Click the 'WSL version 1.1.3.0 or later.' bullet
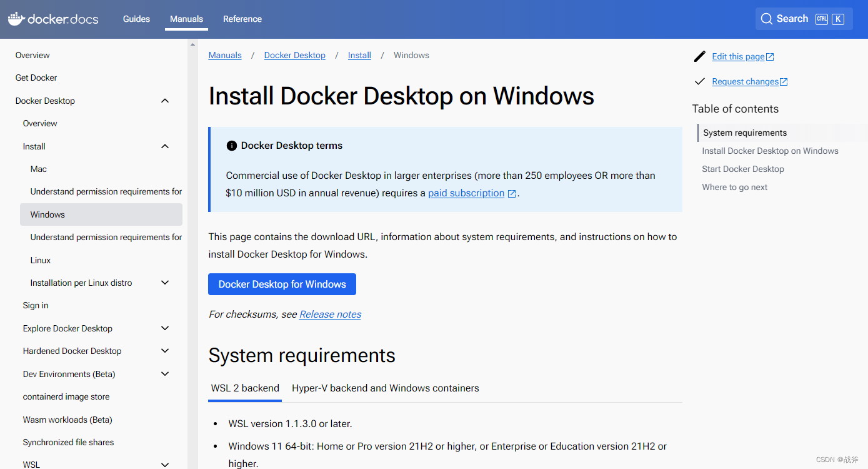Image resolution: width=868 pixels, height=469 pixels. tap(291, 424)
